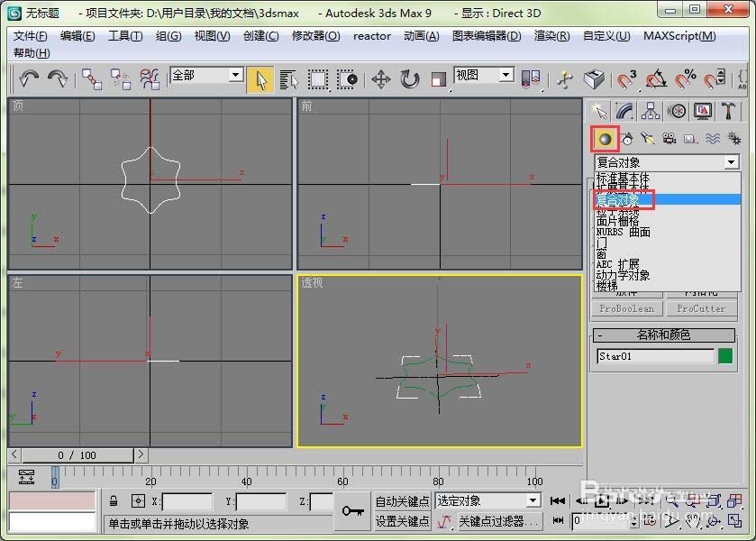Click the Star01 object name field
This screenshot has width=756, height=541.
click(655, 356)
